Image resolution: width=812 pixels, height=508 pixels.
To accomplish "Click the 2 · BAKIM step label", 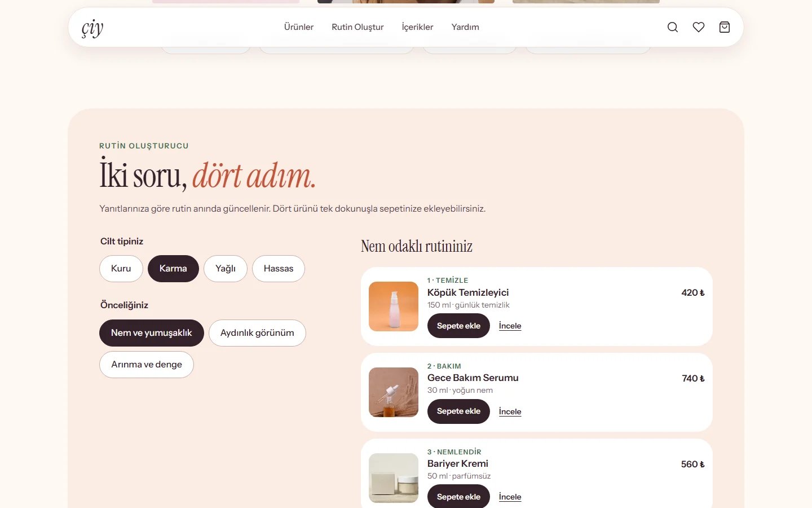I will [x=444, y=366].
